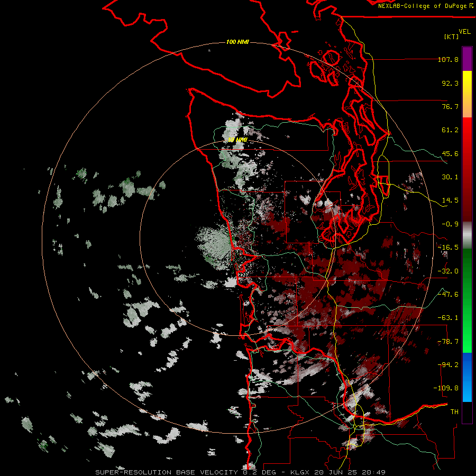Image resolution: width=476 pixels, height=476 pixels.
Task: Select the -16.5 scale value
Action: (448, 248)
